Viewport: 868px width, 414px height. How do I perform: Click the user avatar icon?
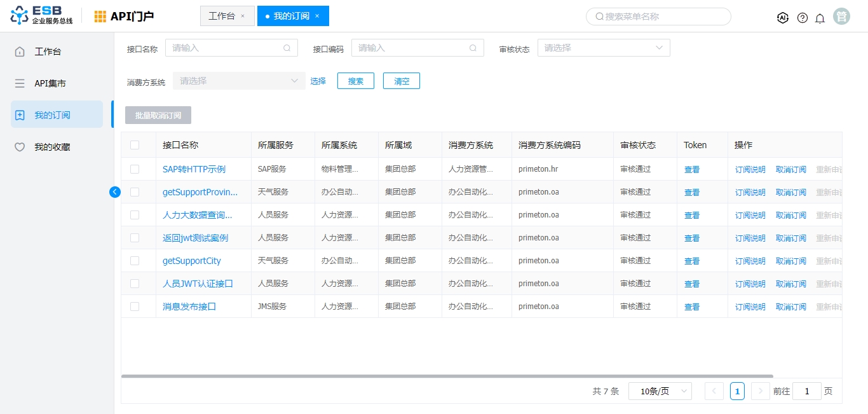(842, 17)
